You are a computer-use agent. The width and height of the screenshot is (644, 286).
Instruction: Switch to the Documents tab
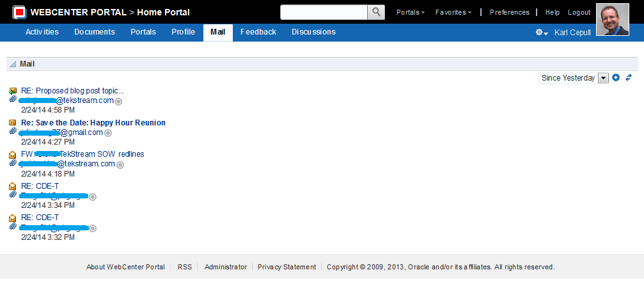point(95,32)
